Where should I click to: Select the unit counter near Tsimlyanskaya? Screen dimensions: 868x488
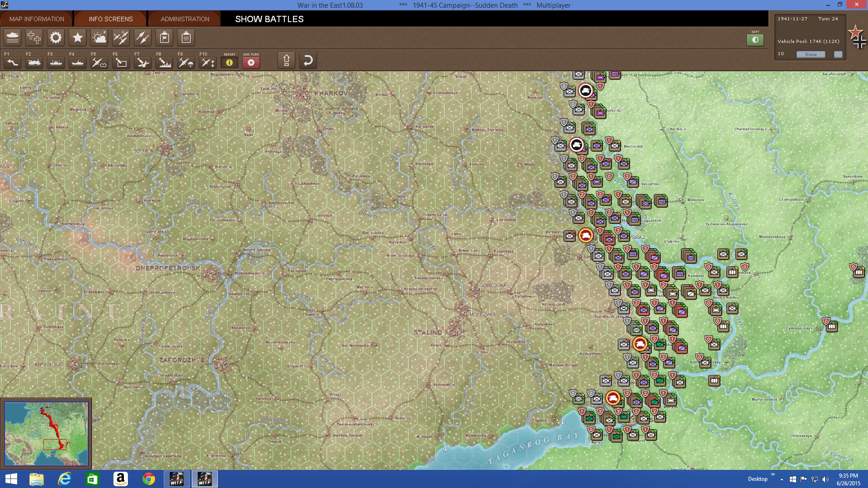832,326
